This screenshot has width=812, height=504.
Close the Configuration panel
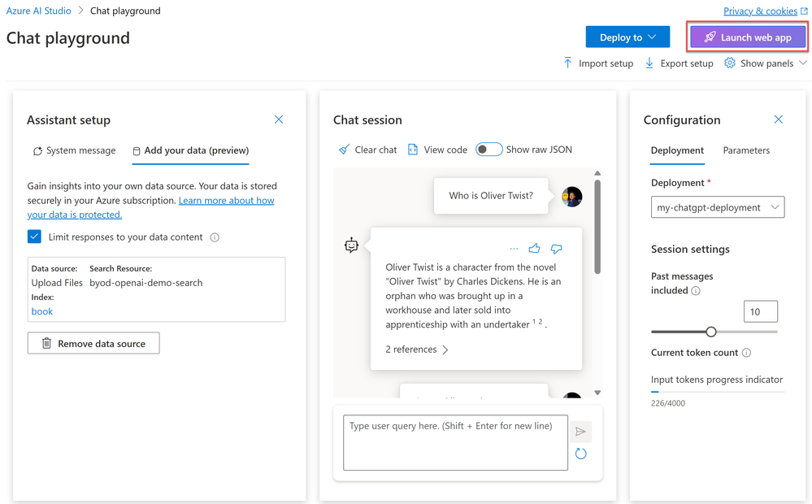click(x=779, y=119)
